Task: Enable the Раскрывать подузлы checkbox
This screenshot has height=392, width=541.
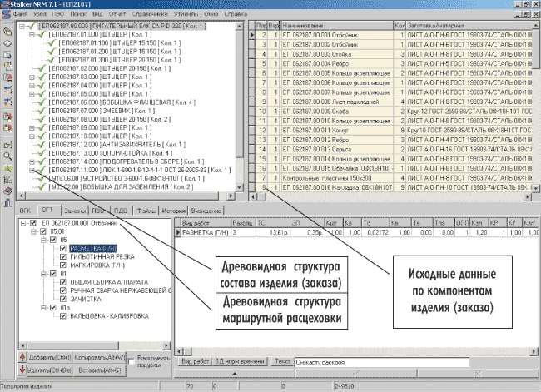Action: click(x=129, y=362)
